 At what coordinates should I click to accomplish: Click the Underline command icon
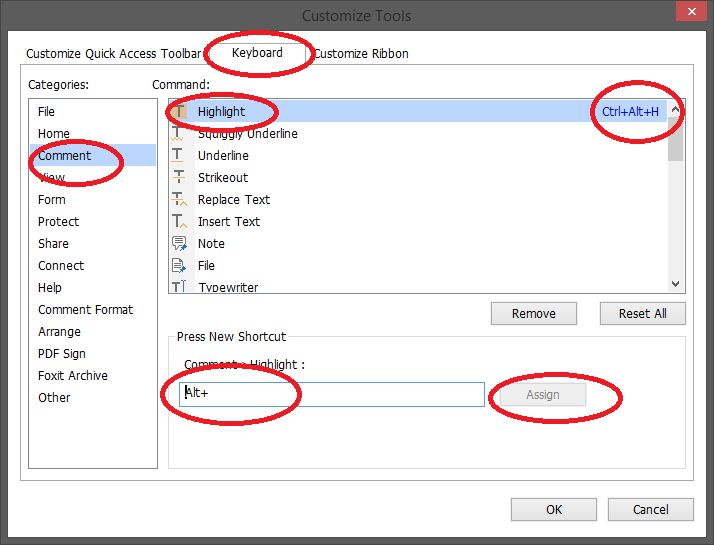click(x=178, y=155)
